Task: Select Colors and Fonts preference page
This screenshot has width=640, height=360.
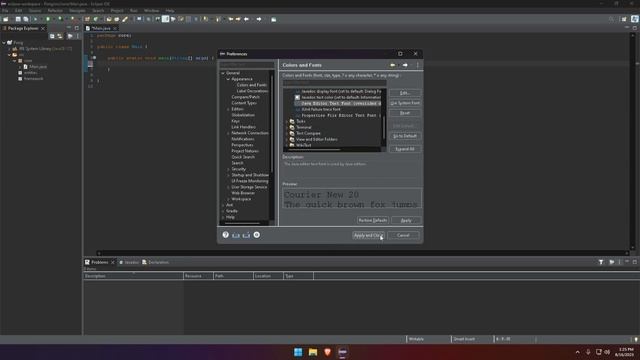Action: [x=251, y=85]
